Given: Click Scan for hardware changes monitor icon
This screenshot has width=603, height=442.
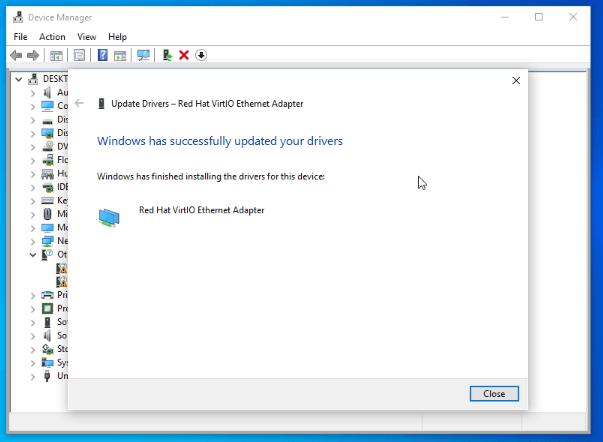Looking at the screenshot, I should tap(143, 55).
